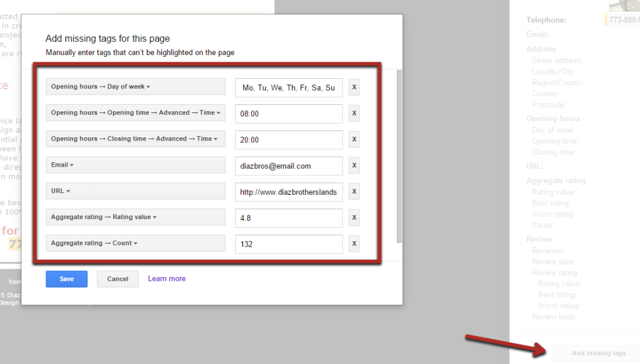640x364 pixels.
Task: Delete the Email tag entry
Action: [354, 165]
